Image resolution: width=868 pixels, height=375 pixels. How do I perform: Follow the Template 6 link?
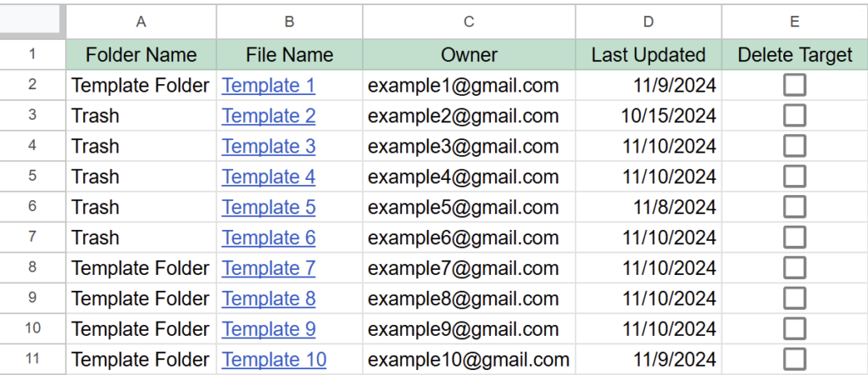point(269,238)
